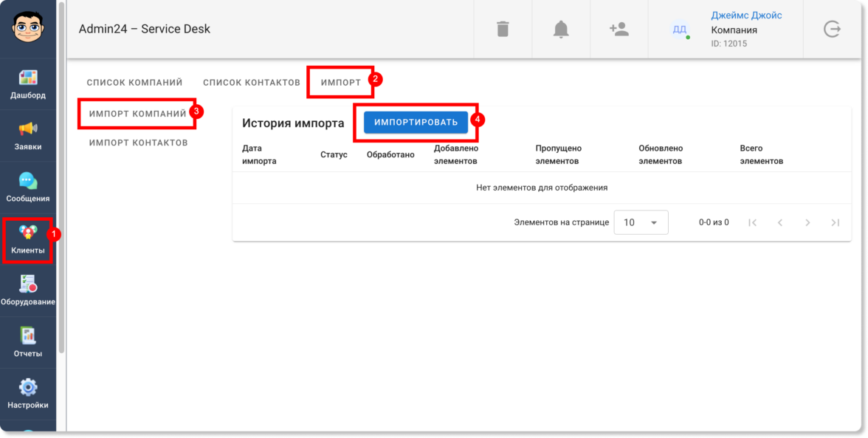Select Импорт контактов in the side menu
The image size is (868, 438).
[x=139, y=143]
